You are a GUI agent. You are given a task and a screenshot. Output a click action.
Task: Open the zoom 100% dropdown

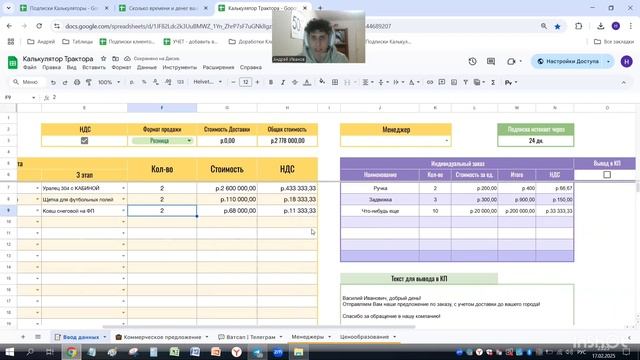tap(109, 82)
